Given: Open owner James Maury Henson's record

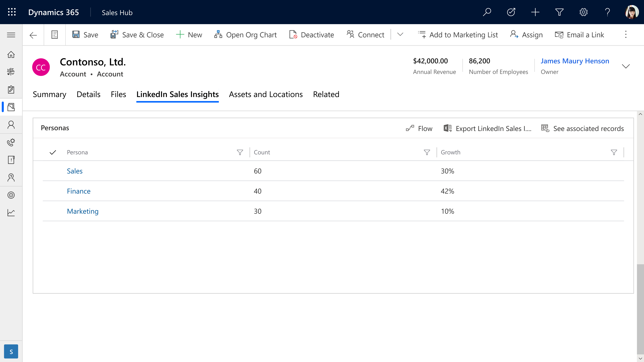Looking at the screenshot, I should coord(575,61).
